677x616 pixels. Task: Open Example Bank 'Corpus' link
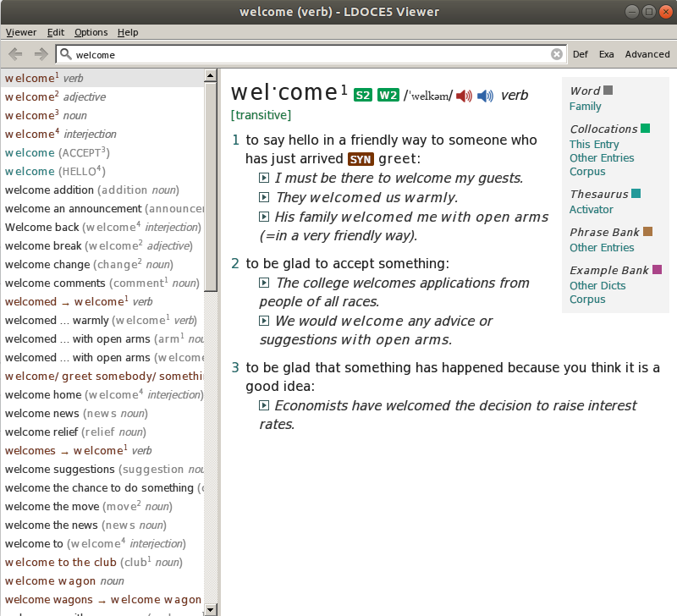[587, 300]
